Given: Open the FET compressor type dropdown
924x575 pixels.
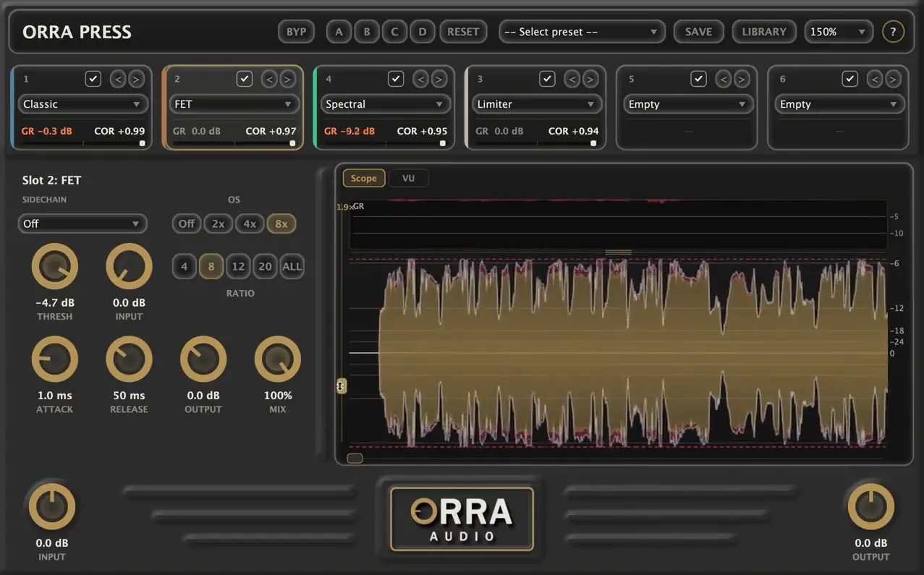Looking at the screenshot, I should (234, 104).
